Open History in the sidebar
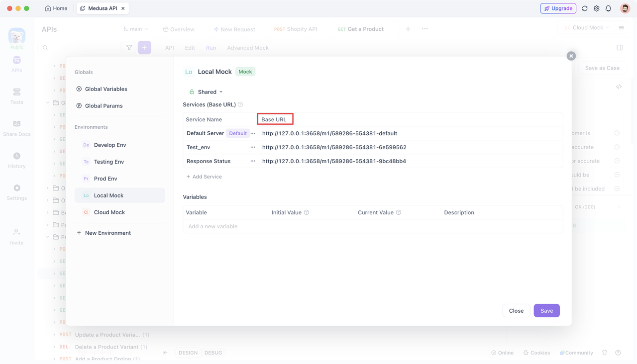This screenshot has height=364, width=637. pyautogui.click(x=17, y=160)
